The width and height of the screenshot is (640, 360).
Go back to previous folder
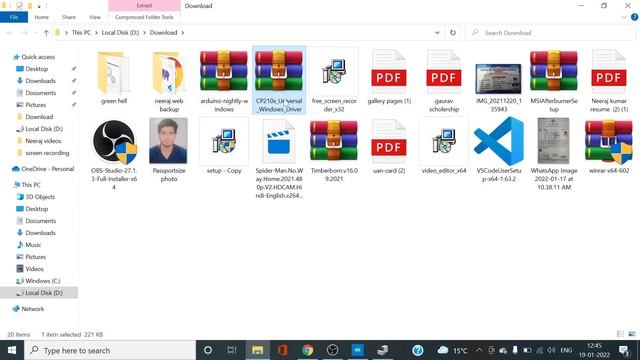10,33
